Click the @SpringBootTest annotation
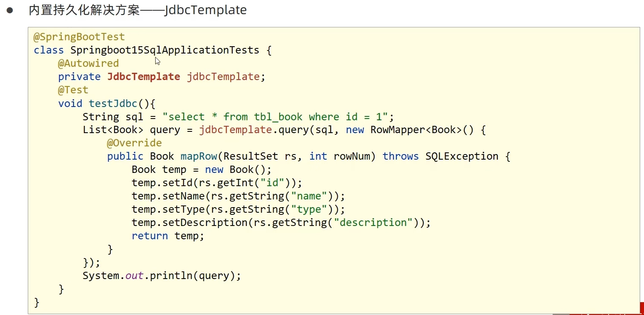This screenshot has width=644, height=315. click(80, 37)
